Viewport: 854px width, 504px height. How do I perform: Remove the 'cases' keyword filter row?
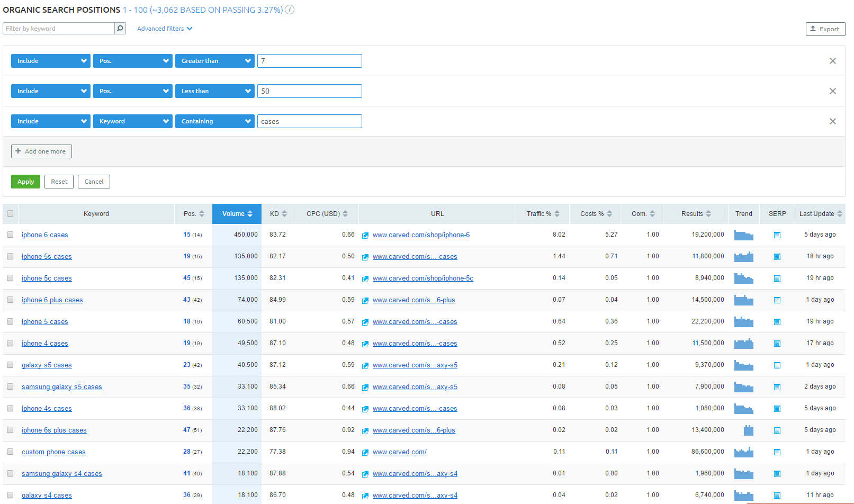(832, 121)
